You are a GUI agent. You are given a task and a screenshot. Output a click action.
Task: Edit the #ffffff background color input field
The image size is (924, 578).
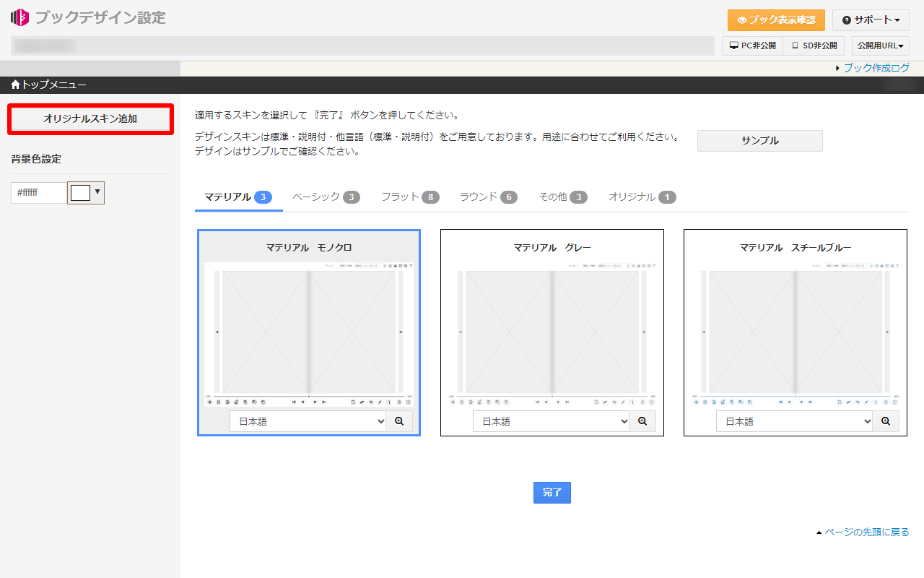pyautogui.click(x=38, y=192)
